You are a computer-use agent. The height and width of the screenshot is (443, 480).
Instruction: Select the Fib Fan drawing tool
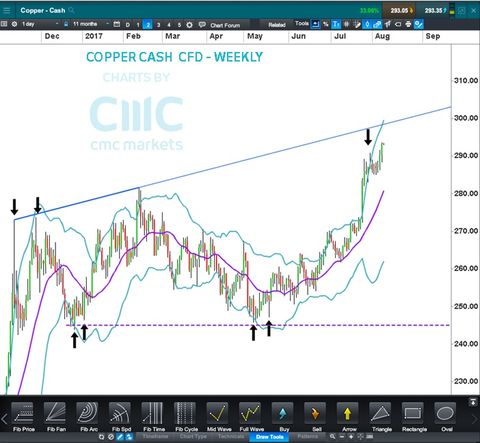click(56, 417)
